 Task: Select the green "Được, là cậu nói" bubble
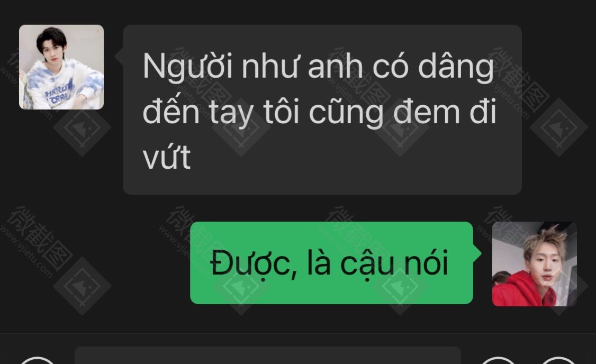coord(331,263)
